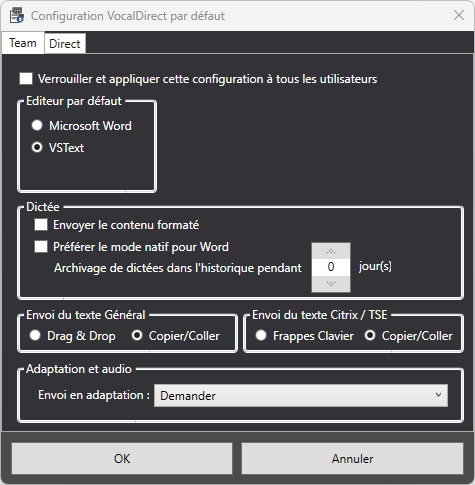Choose Frappes Clavier for Citrix / TSE

pos(261,335)
